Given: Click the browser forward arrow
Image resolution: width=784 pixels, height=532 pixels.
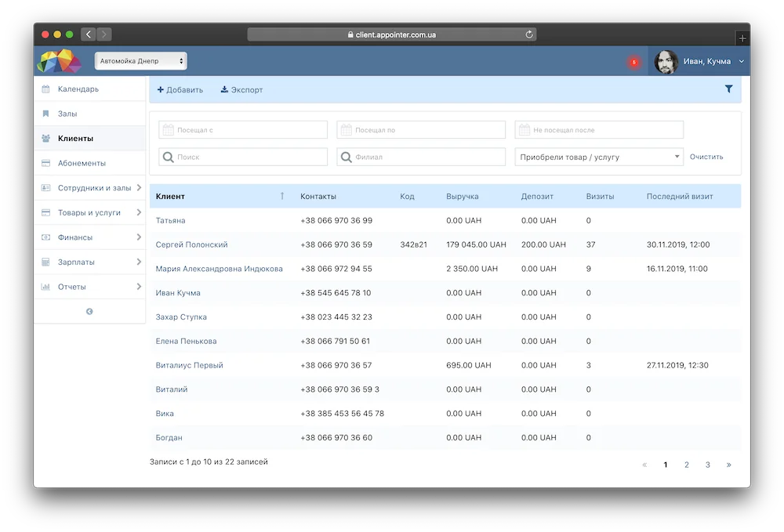Looking at the screenshot, I should coord(104,34).
